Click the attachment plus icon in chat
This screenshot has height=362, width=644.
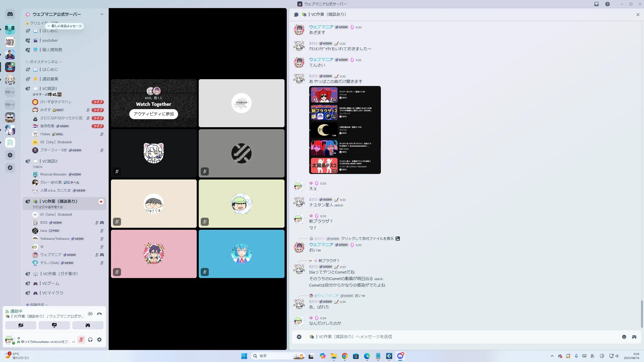pyautogui.click(x=299, y=337)
